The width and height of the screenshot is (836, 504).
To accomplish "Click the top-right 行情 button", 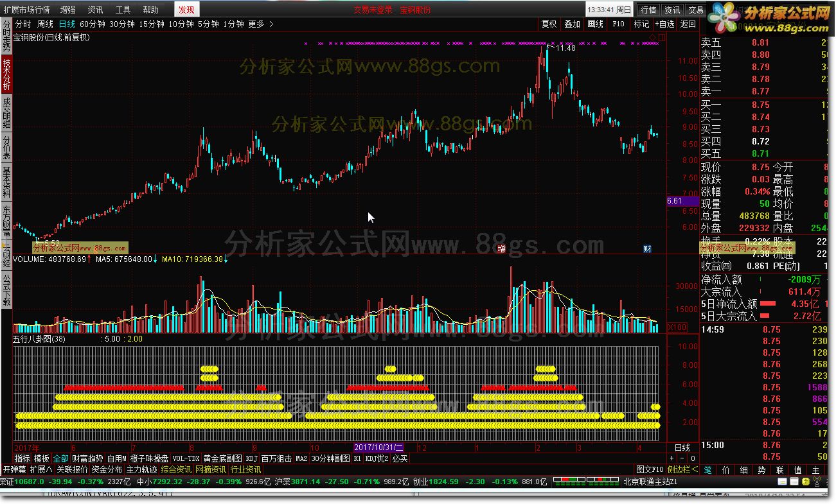I will tap(649, 10).
